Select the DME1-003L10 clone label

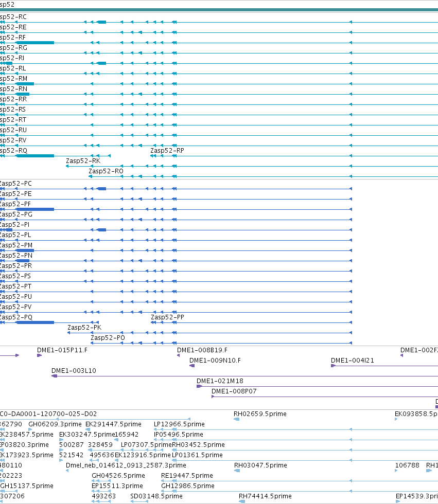coord(74,371)
